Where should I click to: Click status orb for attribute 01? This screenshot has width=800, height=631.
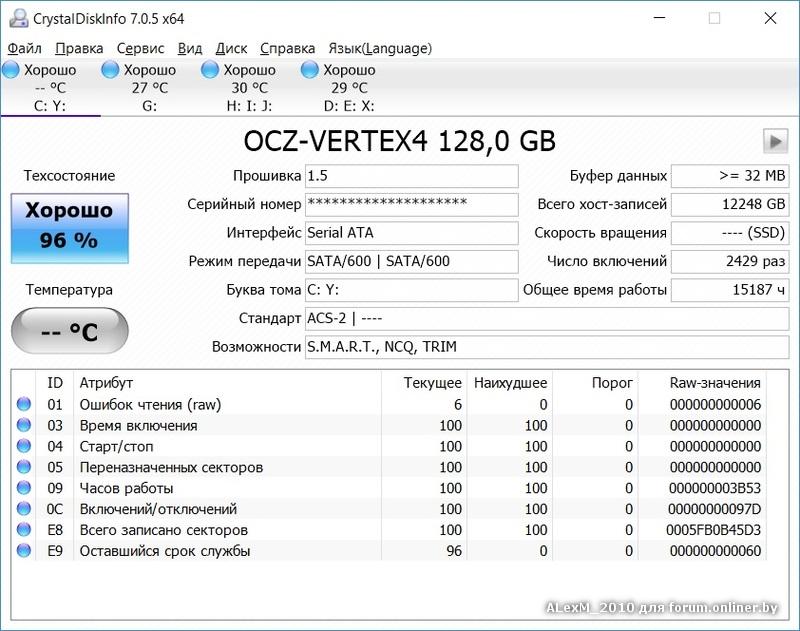click(23, 404)
